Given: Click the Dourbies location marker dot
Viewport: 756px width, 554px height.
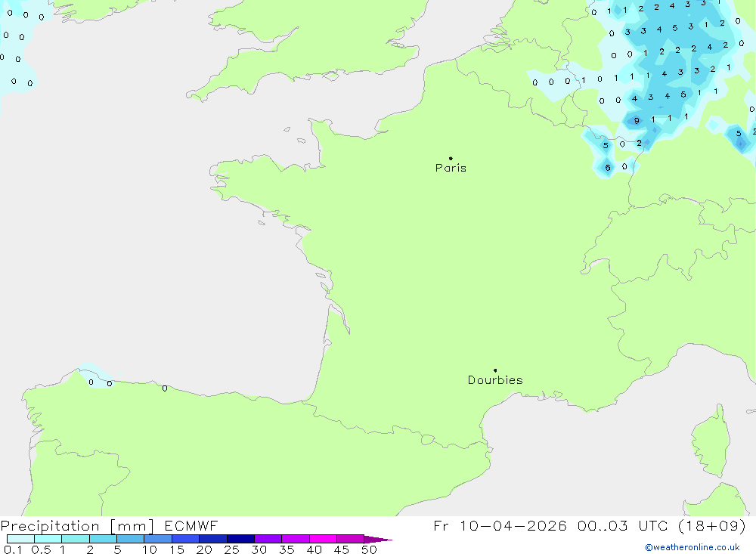Looking at the screenshot, I should point(495,370).
